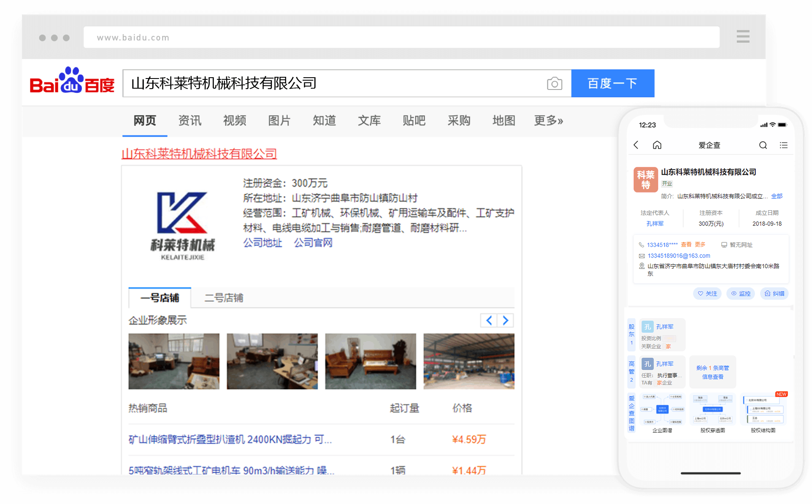Screen dimensions: 812x504
Task: Open the first office photo thumbnail
Action: tap(174, 361)
